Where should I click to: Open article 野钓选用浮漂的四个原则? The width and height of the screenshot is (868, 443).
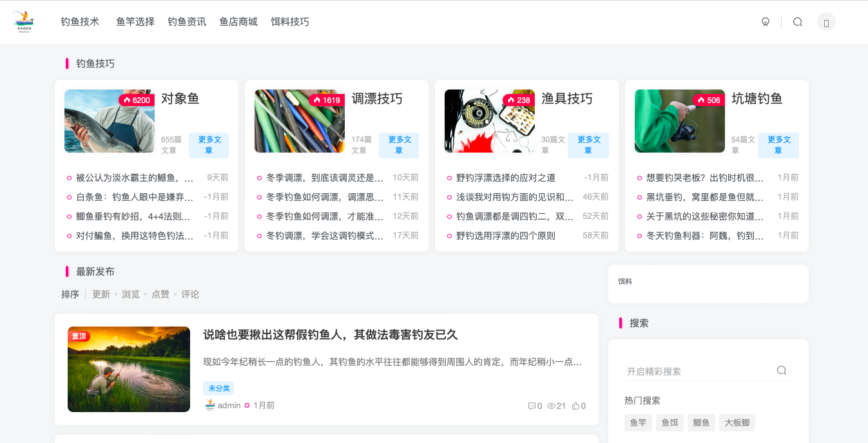(506, 236)
